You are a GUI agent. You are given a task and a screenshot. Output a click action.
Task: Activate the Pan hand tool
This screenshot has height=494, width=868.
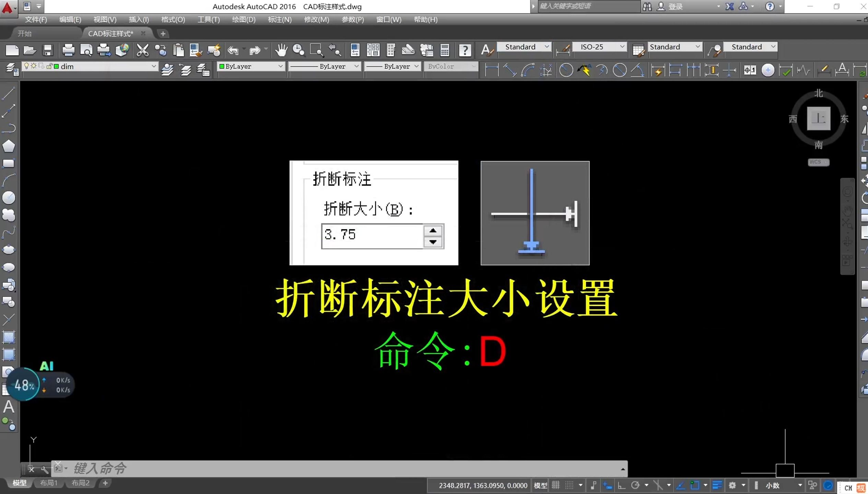(x=281, y=50)
